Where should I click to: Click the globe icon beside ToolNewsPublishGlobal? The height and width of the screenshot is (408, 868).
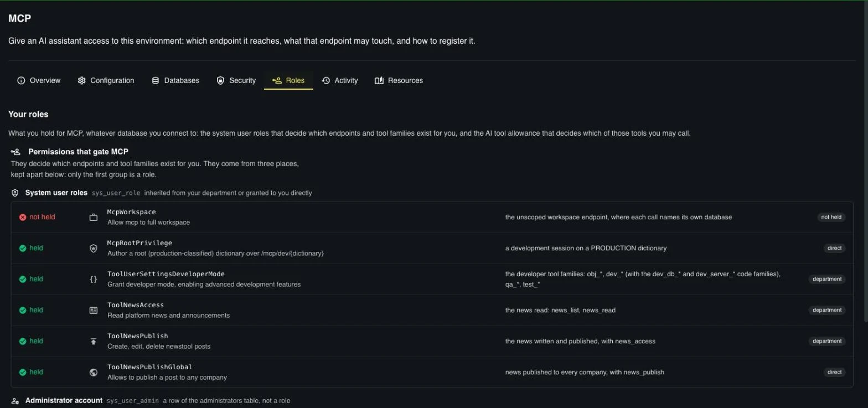[x=94, y=373]
